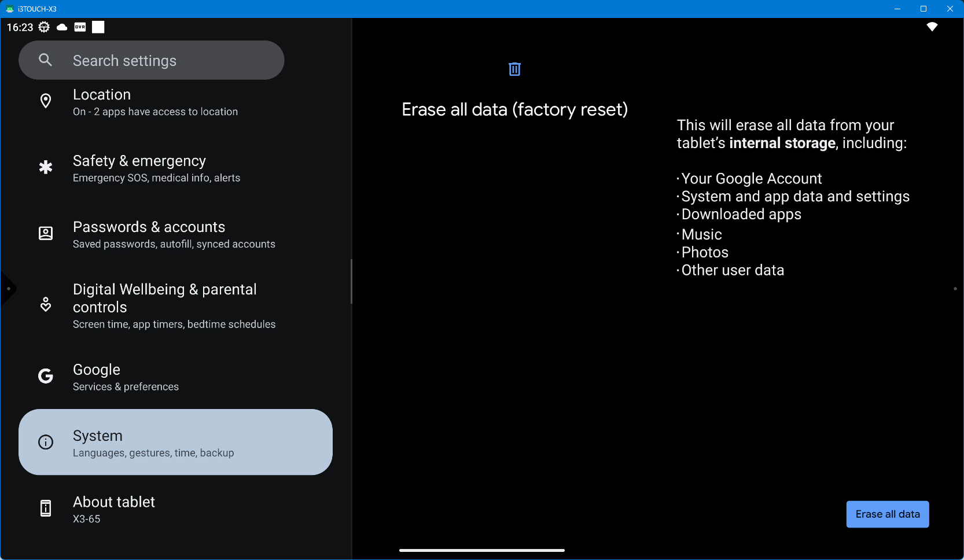Click the settings list scrollbar
The image size is (964, 560).
click(x=351, y=282)
